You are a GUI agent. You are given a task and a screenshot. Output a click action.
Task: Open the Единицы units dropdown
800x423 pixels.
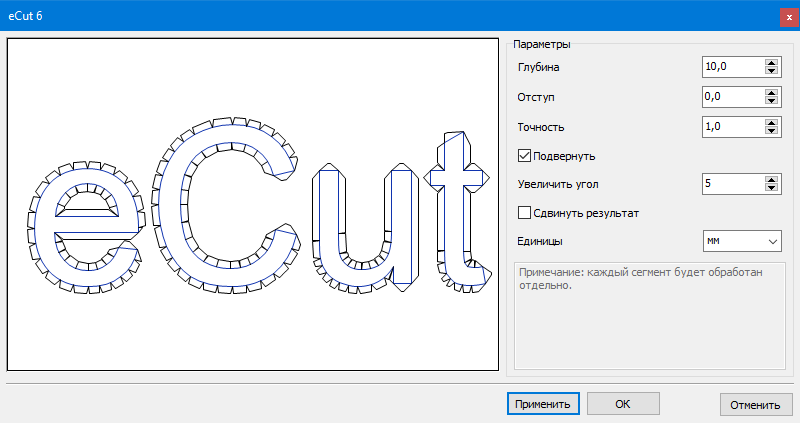pos(742,241)
